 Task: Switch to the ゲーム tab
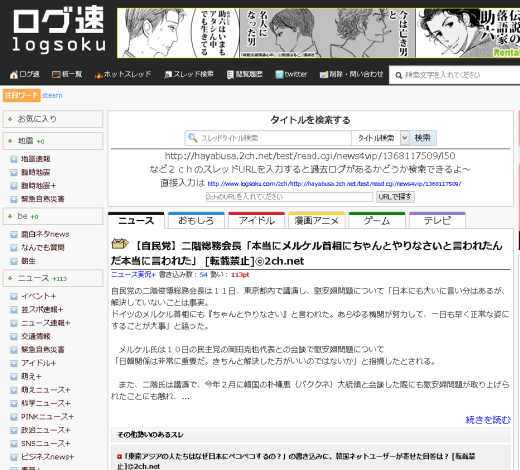click(377, 220)
